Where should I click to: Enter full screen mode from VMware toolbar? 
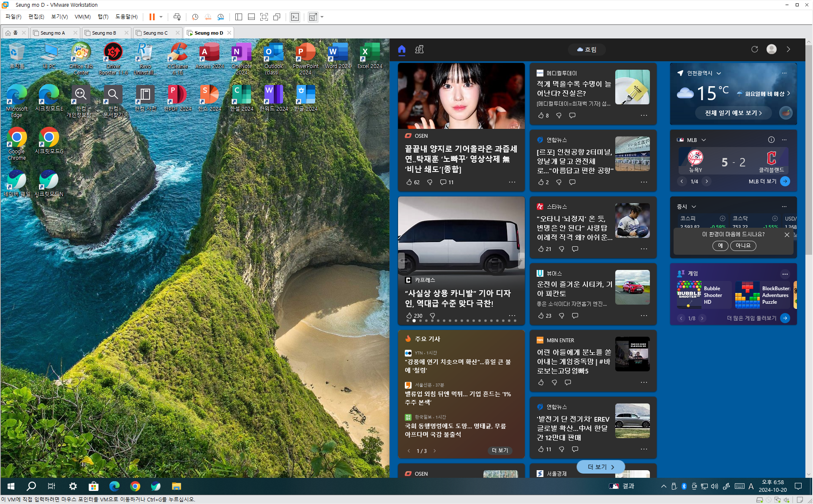point(264,17)
